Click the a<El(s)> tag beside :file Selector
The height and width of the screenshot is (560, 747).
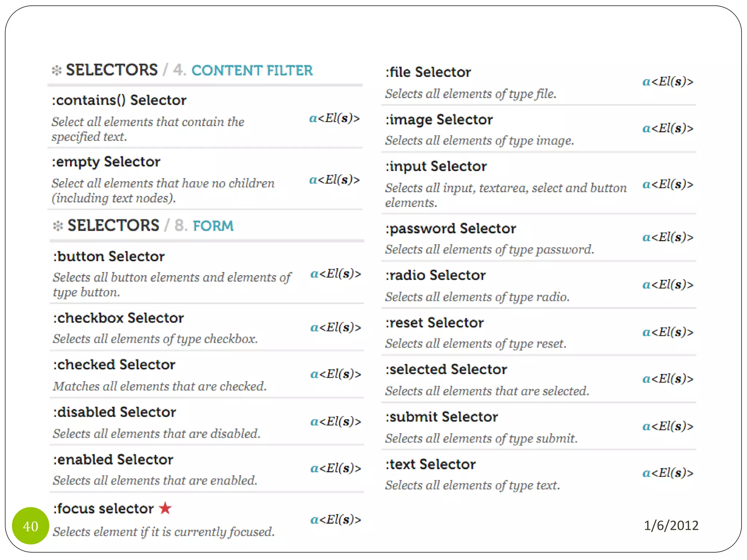click(668, 81)
